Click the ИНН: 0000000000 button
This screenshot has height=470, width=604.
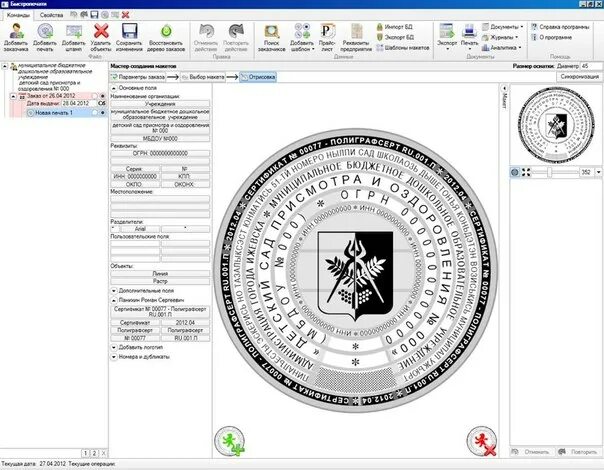point(135,176)
